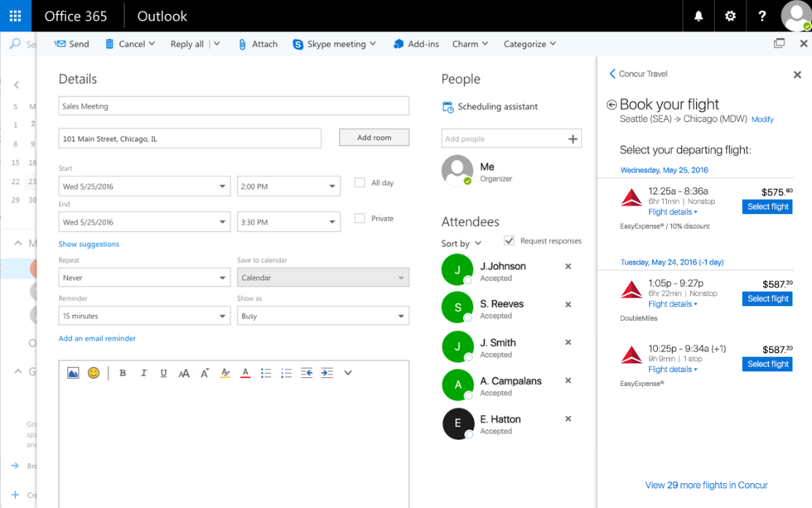This screenshot has height=508, width=812.
Task: Show more formatting options chevron
Action: coord(348,373)
